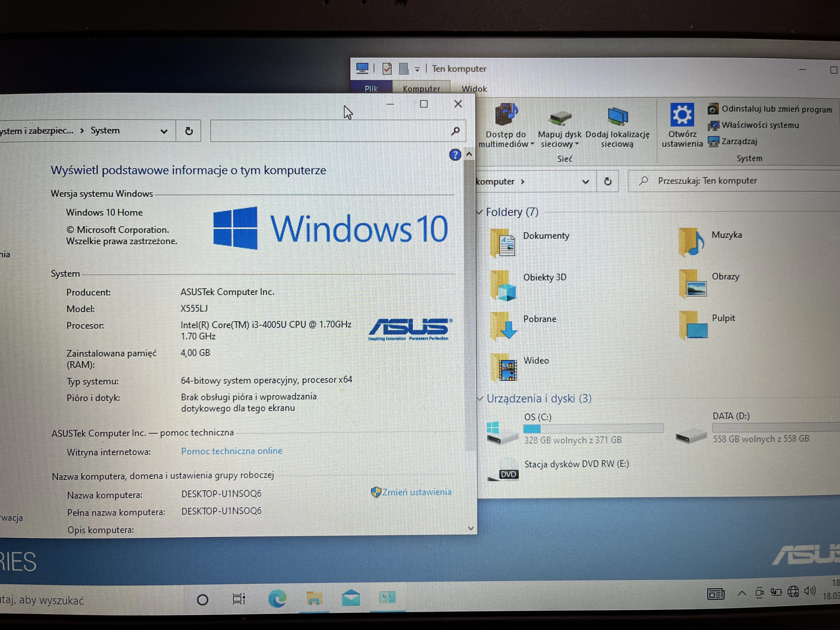
Task: Click search magnifier in System window
Action: tap(455, 131)
